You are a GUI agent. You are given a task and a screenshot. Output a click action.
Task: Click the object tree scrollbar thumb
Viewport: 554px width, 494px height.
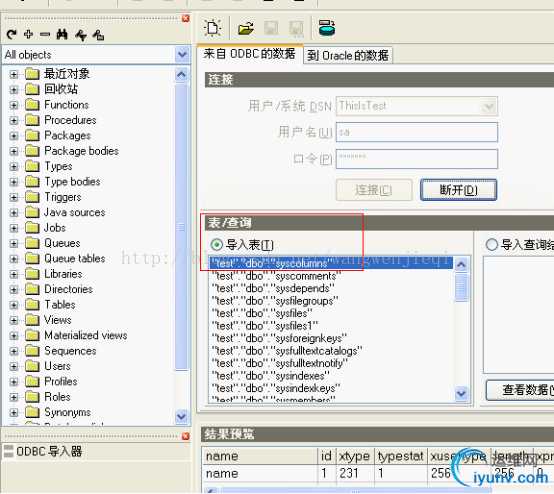coord(181,226)
